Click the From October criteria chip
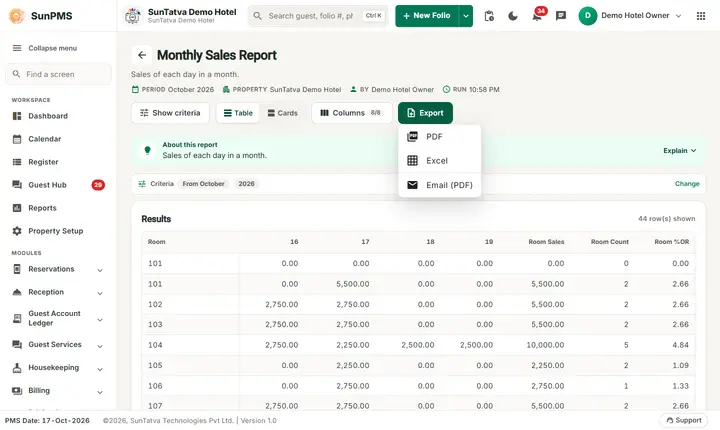720x430 pixels. pyautogui.click(x=203, y=184)
